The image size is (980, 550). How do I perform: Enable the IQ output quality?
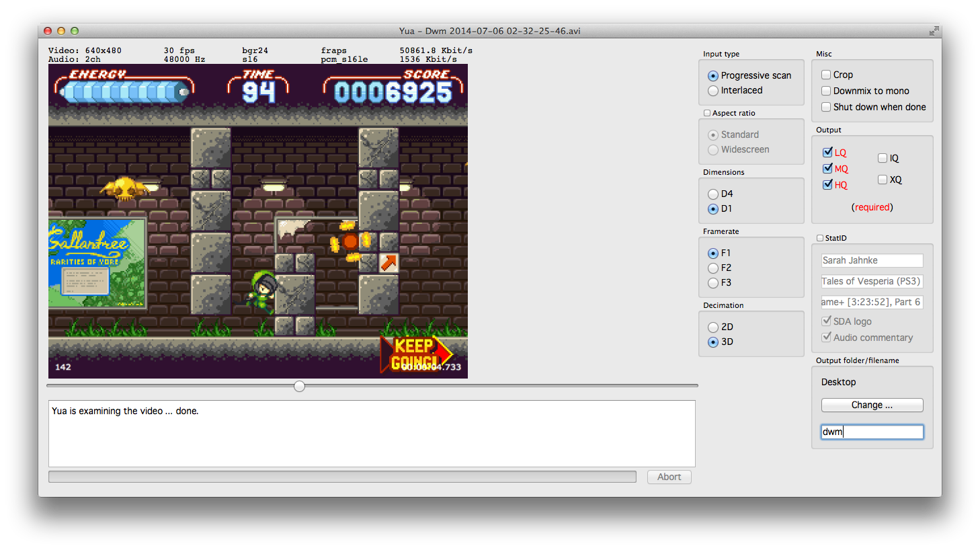coord(883,158)
